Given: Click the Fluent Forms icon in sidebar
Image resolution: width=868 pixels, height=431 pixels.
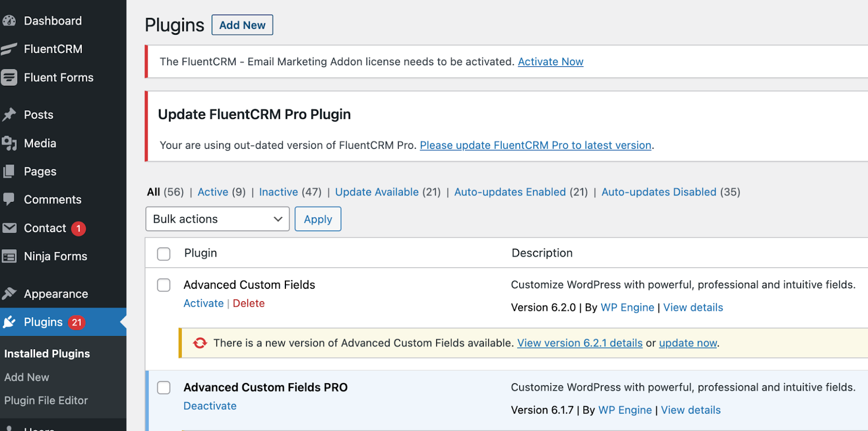Looking at the screenshot, I should [9, 78].
